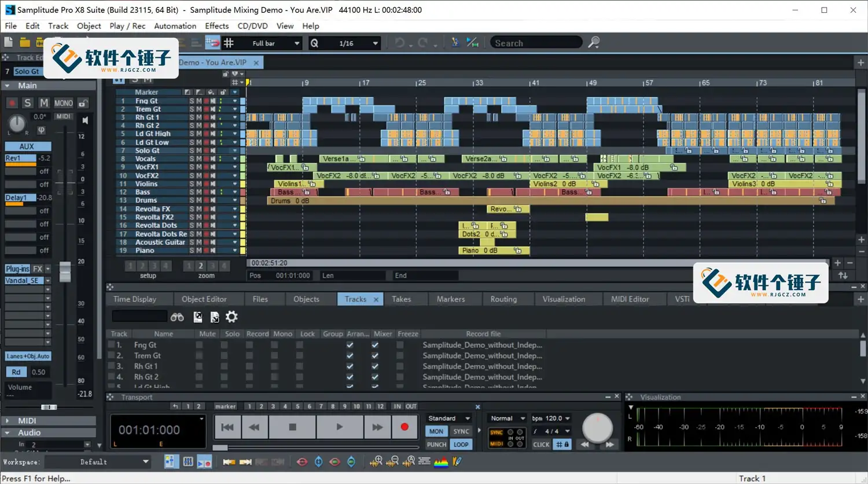Click the Search input field in toolbar
The width and height of the screenshot is (868, 484).
(535, 43)
